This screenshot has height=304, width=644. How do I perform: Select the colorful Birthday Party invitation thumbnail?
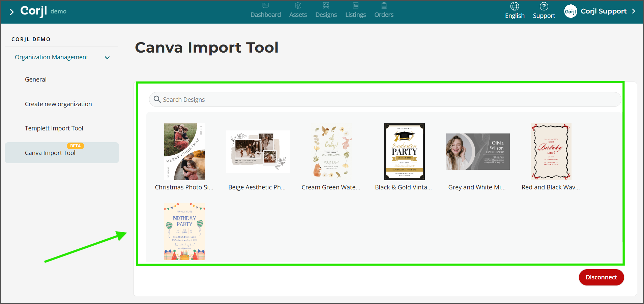[x=184, y=232]
